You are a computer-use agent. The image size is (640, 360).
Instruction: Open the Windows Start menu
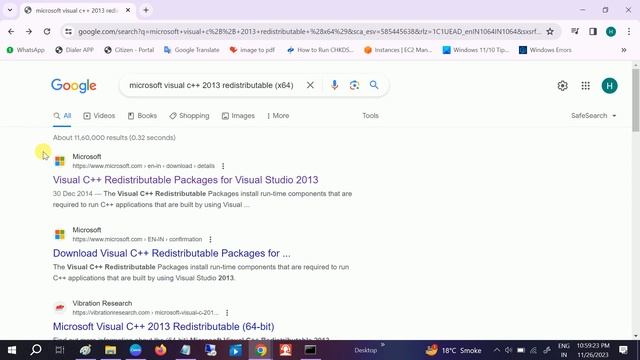(12, 350)
